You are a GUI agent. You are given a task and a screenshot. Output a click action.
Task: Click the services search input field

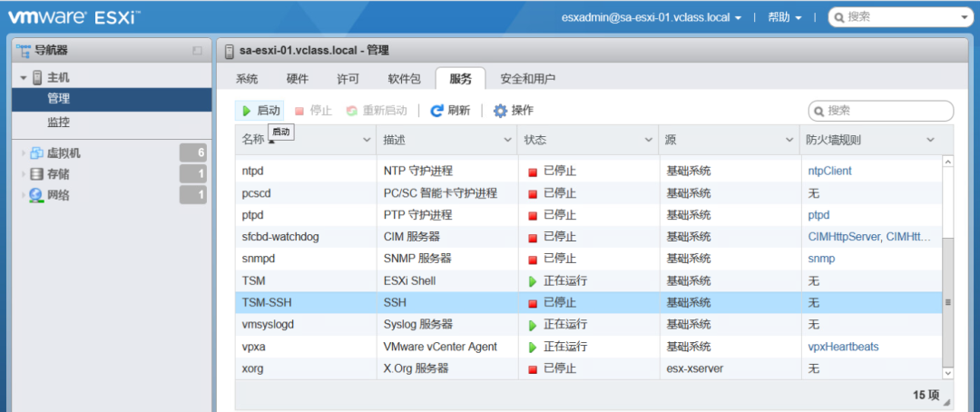pyautogui.click(x=881, y=112)
